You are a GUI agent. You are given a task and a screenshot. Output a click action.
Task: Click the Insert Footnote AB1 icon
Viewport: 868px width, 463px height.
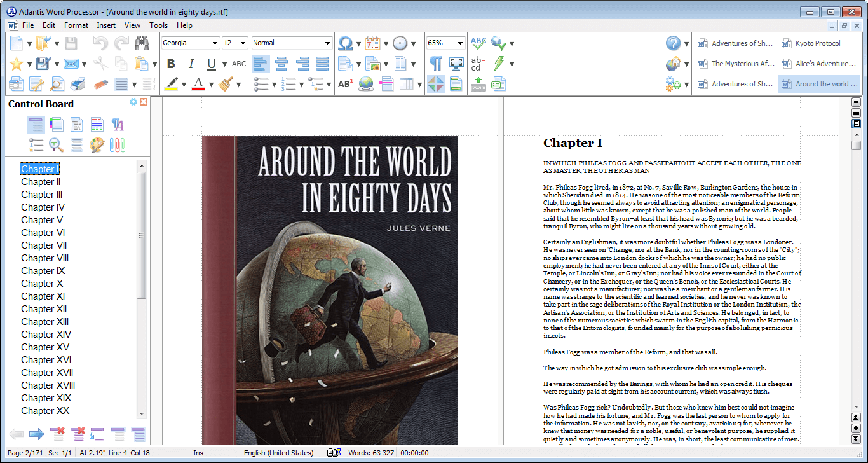[345, 84]
